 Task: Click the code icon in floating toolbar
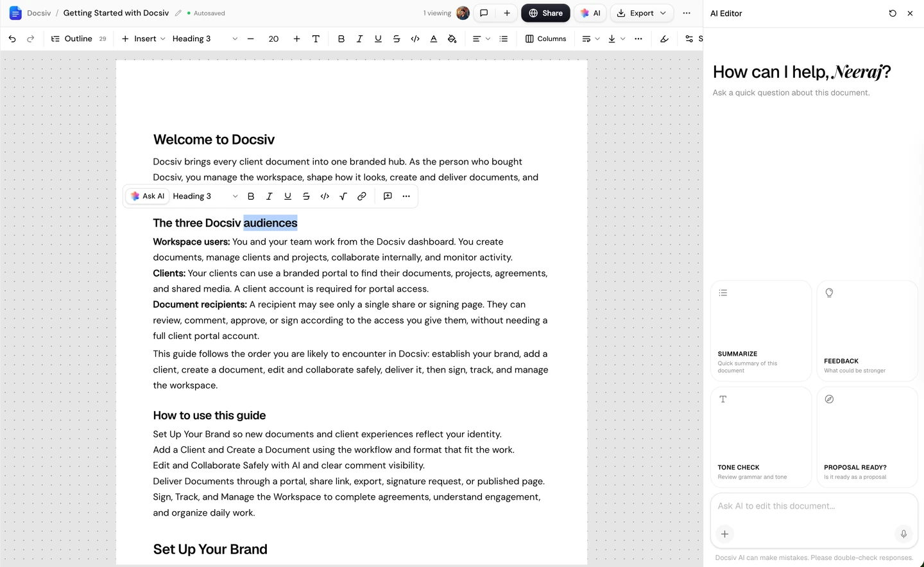325,196
